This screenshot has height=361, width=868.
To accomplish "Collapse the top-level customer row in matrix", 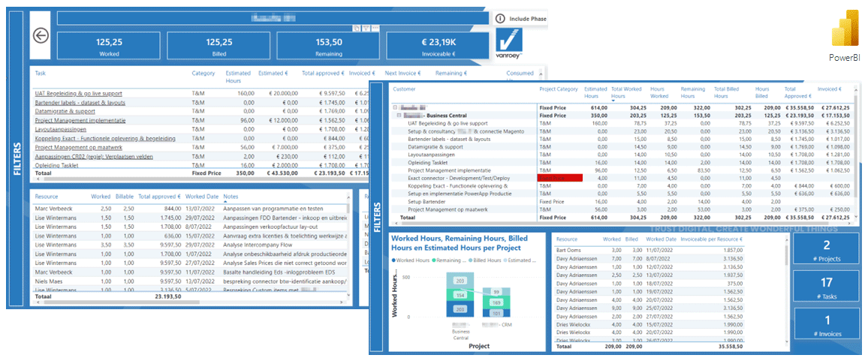I will coord(393,107).
